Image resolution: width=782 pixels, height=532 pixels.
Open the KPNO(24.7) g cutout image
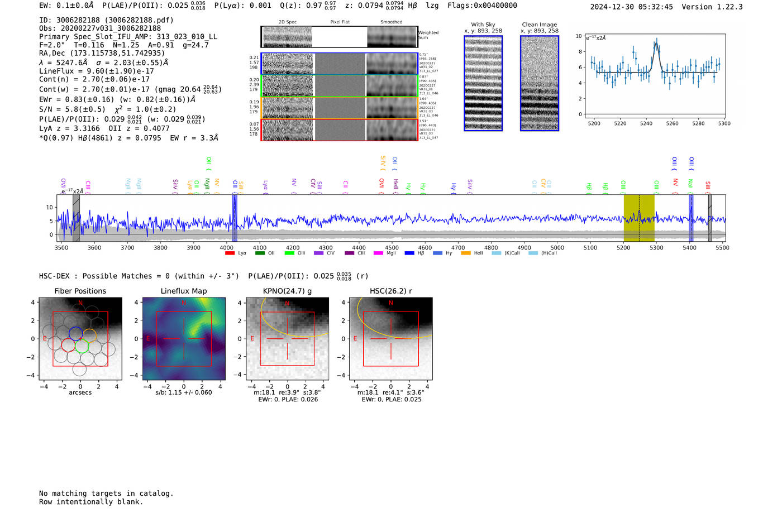[x=288, y=339]
